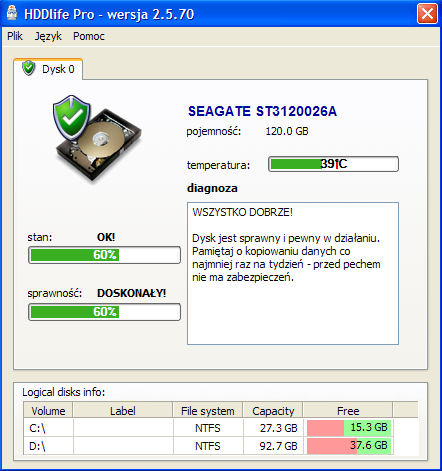
Task: Click the stan progress bar at 60%
Action: (x=104, y=255)
